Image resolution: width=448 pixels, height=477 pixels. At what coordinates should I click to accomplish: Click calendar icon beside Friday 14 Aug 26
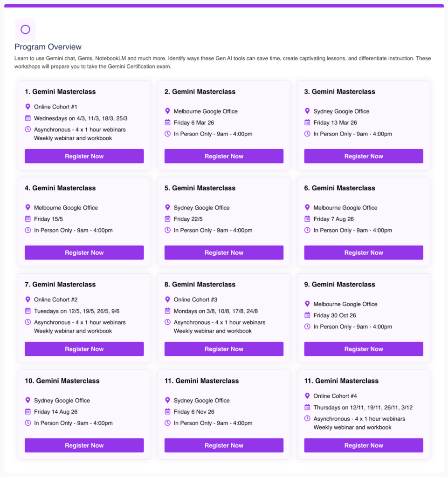[28, 412]
